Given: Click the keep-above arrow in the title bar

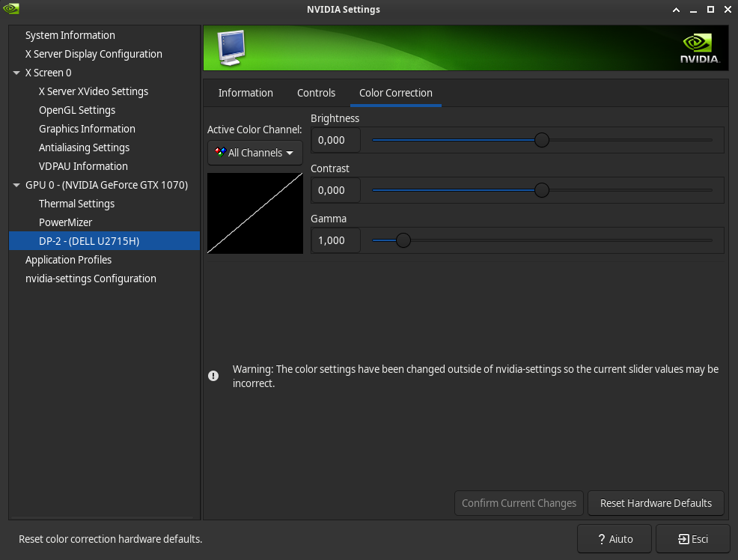Looking at the screenshot, I should pyautogui.click(x=676, y=10).
